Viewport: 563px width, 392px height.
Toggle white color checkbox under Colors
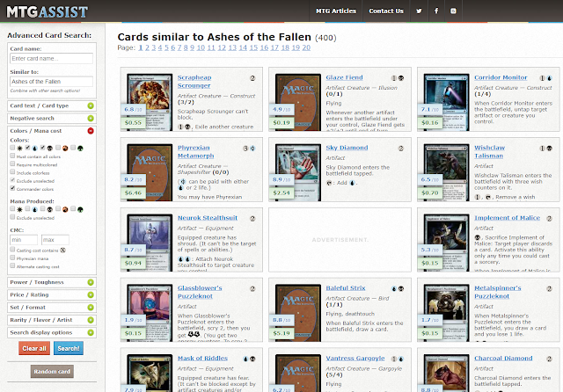tap(12, 148)
